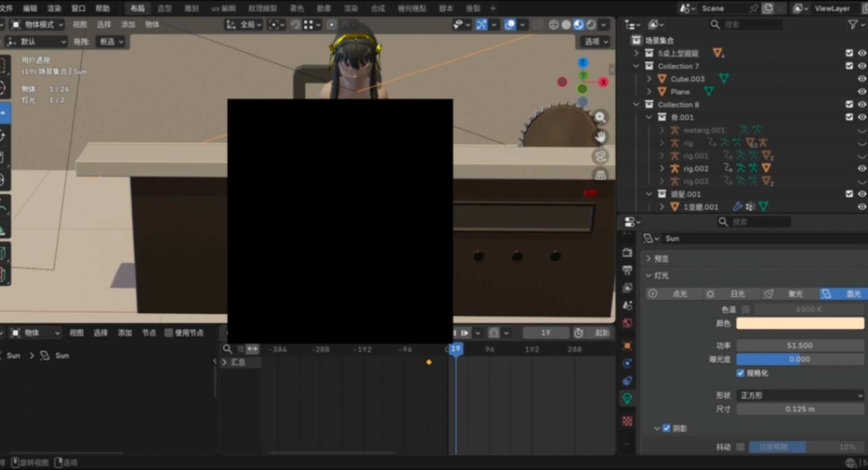Toggle the show gizmo icon in viewport header
Screen dimensions: 868x470
point(481,25)
